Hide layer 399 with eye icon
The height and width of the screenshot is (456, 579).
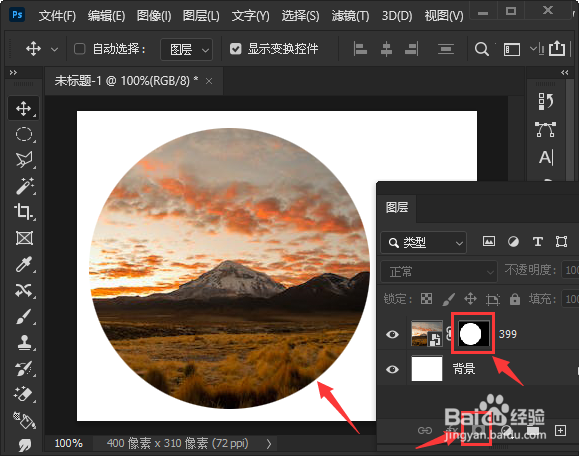pos(392,334)
